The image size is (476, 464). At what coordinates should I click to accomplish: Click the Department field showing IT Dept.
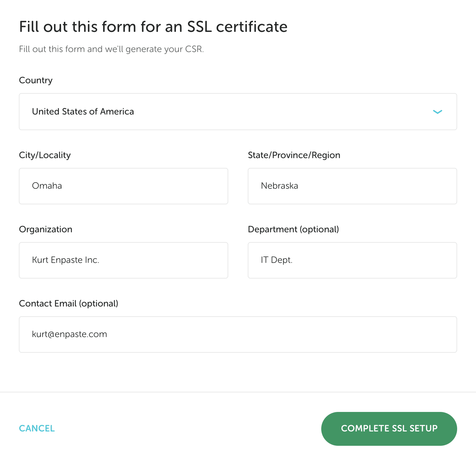[x=352, y=260]
